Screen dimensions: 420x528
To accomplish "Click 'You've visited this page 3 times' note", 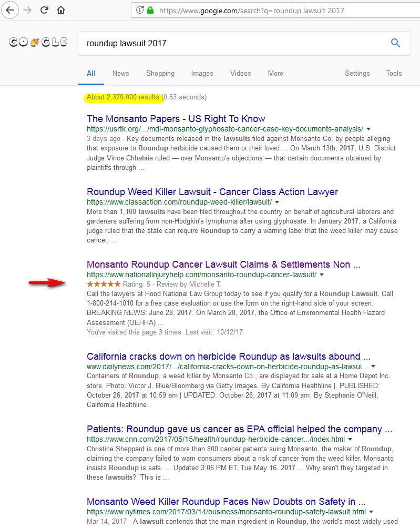I will tap(165, 332).
